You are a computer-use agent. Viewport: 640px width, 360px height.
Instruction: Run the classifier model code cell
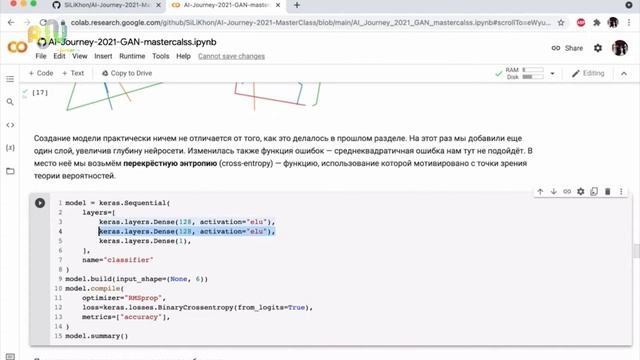pos(40,203)
